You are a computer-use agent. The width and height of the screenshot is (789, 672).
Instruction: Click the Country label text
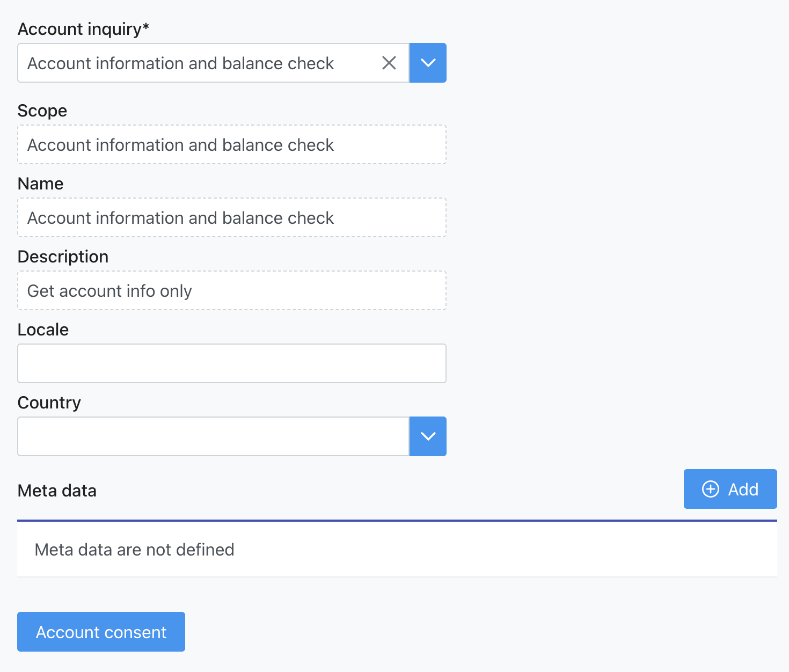point(49,402)
